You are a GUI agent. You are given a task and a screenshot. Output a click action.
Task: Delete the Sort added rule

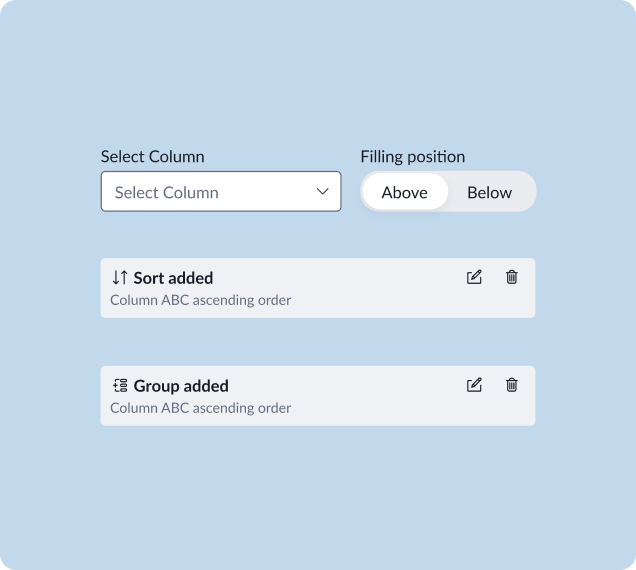tap(512, 277)
